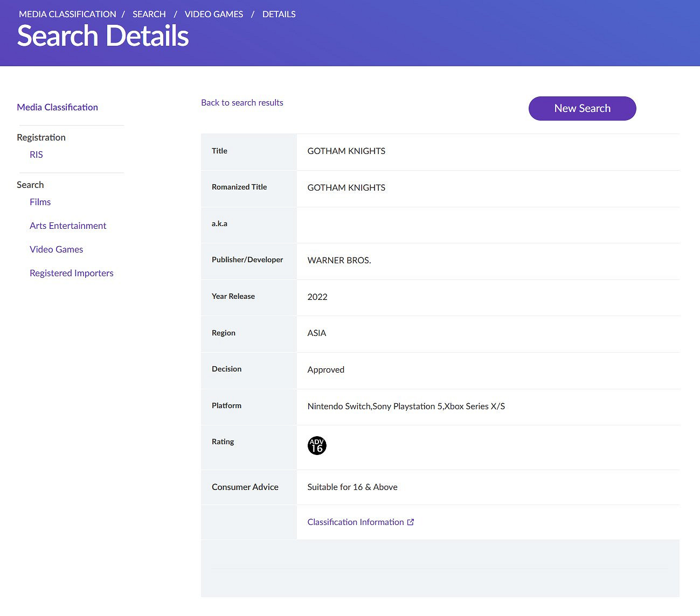Open the Classification Information link
This screenshot has height=616, width=700.
(x=355, y=522)
